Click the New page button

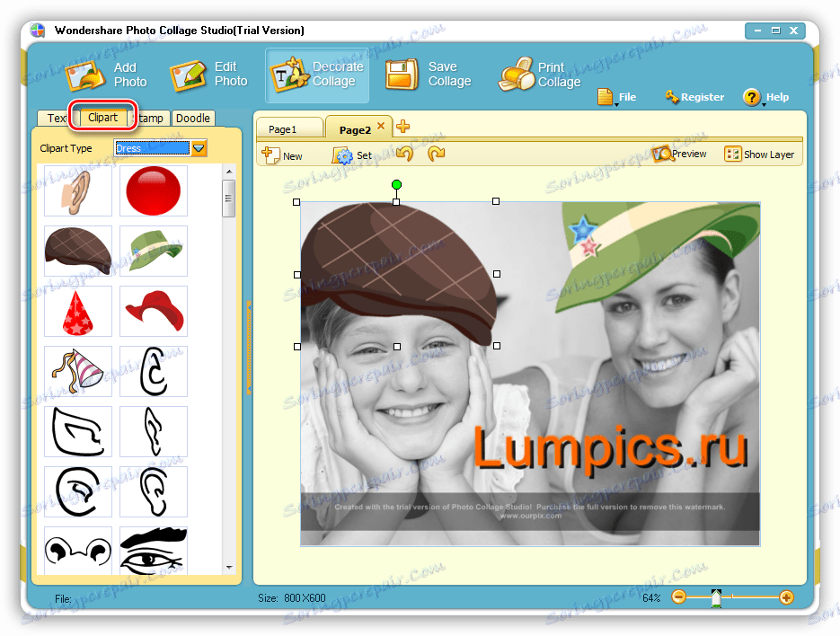[x=282, y=155]
